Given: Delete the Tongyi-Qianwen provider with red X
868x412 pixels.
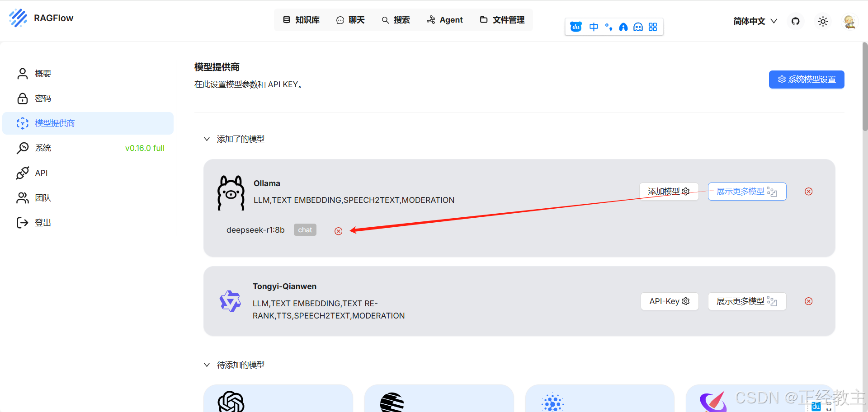Looking at the screenshot, I should [809, 301].
